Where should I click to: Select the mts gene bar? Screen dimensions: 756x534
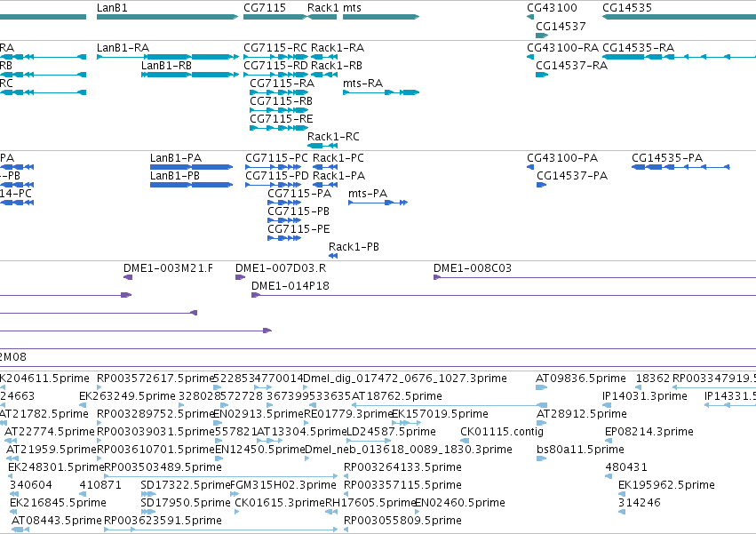click(381, 17)
